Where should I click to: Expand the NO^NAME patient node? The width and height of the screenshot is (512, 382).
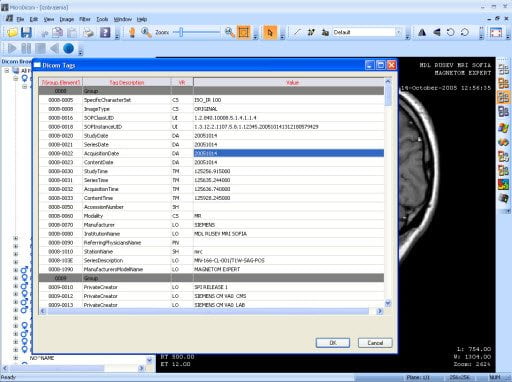(15, 358)
